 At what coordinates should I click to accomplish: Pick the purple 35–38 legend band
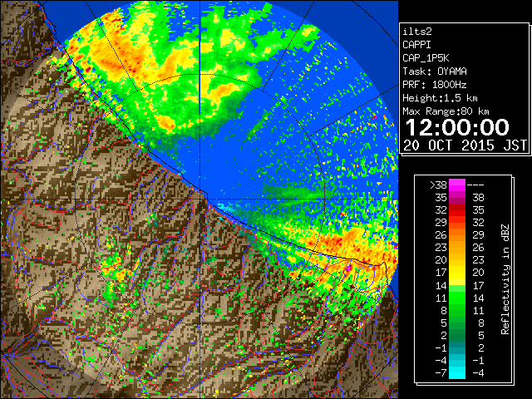pyautogui.click(x=457, y=198)
